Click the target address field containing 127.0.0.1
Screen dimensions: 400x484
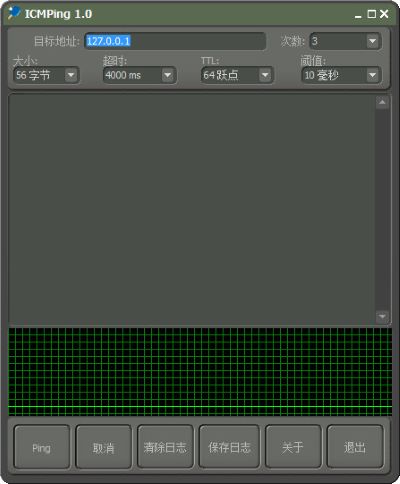175,41
